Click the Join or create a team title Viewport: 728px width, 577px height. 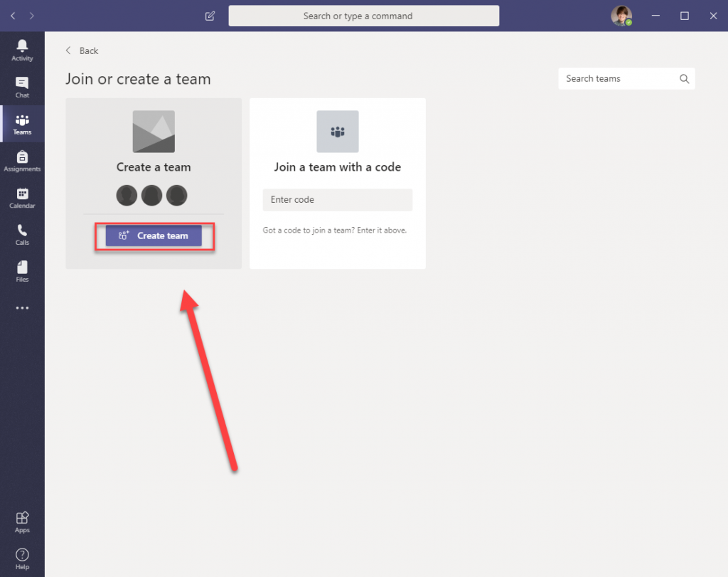pos(138,79)
